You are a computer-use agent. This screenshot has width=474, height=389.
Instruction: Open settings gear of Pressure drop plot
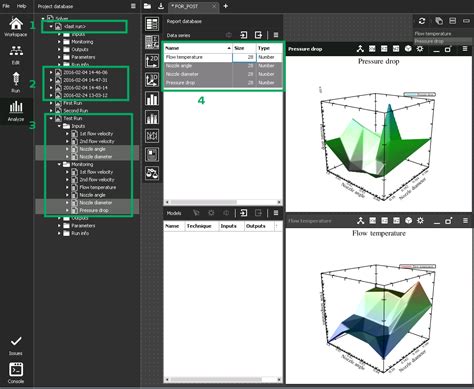click(x=420, y=49)
